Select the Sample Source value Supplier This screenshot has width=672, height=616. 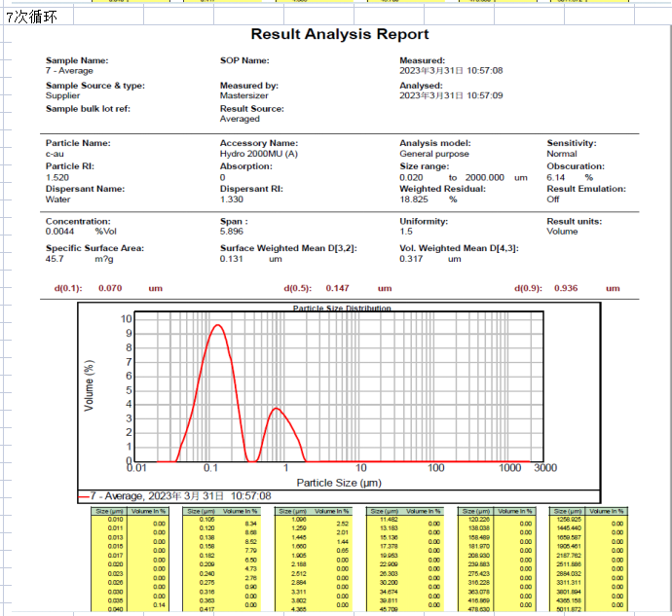coord(63,95)
